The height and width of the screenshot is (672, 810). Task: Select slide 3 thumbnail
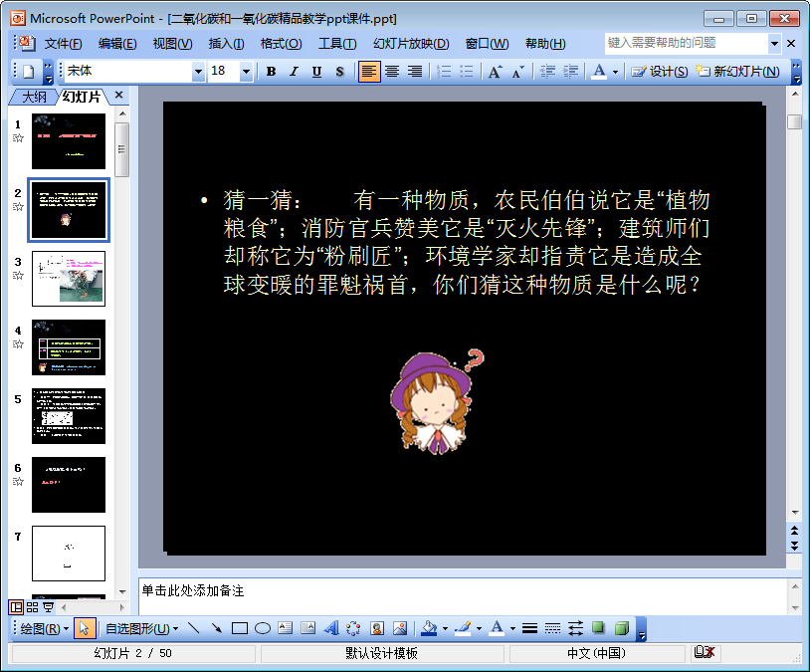click(69, 279)
